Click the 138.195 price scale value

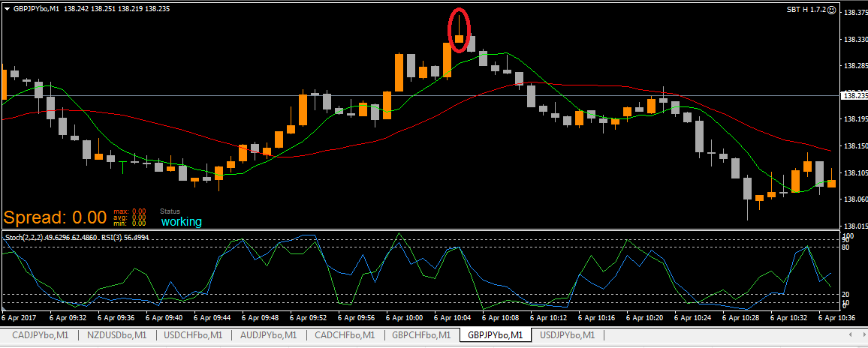[854, 119]
